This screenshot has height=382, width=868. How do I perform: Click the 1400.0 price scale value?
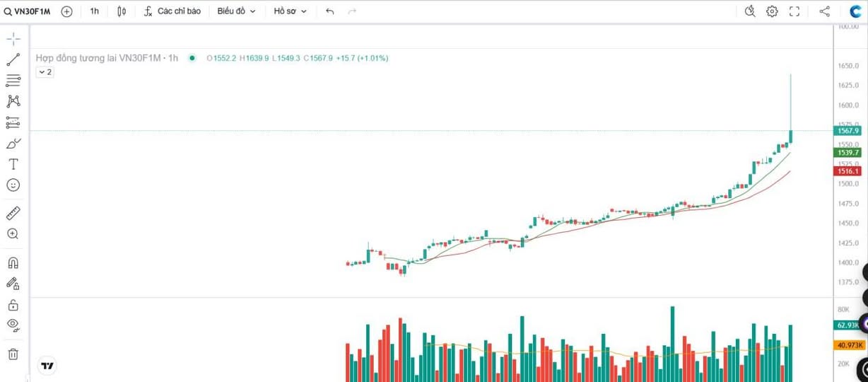(x=848, y=262)
